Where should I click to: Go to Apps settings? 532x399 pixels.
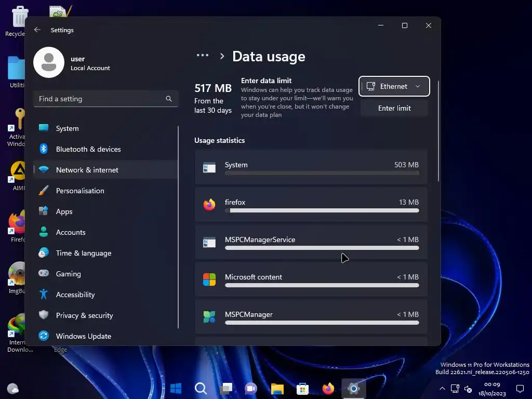click(105, 211)
